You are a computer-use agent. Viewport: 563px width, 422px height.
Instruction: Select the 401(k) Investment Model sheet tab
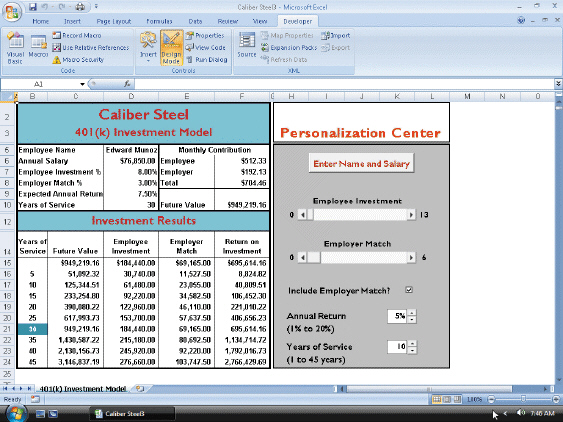click(x=83, y=389)
